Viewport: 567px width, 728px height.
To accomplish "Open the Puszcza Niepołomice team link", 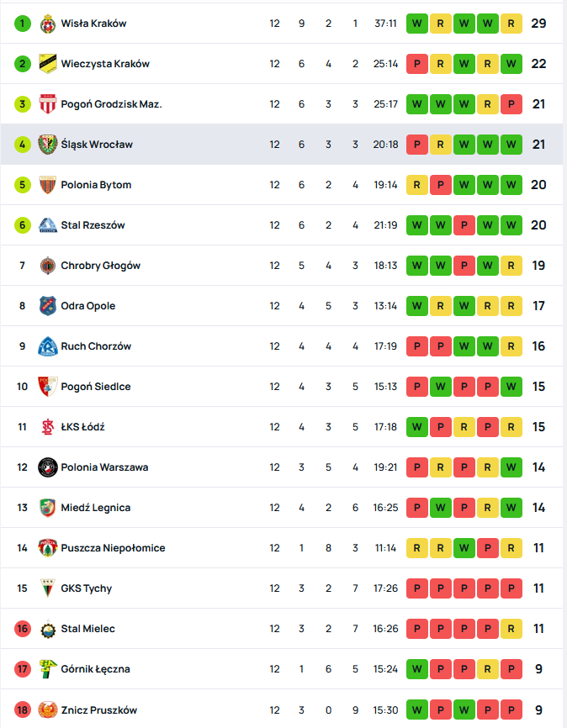I will (113, 548).
